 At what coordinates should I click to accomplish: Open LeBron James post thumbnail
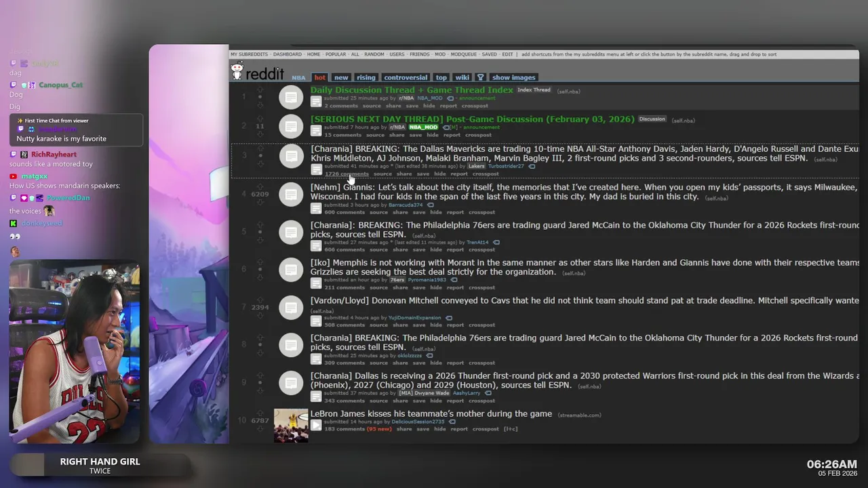291,426
